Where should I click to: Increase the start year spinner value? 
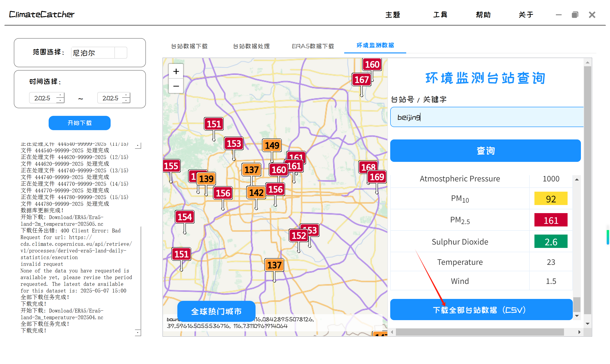click(60, 95)
